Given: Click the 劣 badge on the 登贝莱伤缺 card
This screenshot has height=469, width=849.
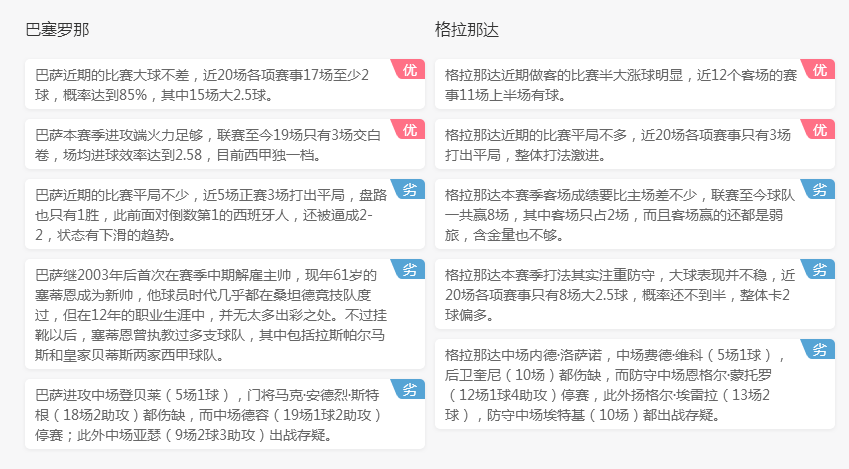Looking at the screenshot, I should 409,389.
